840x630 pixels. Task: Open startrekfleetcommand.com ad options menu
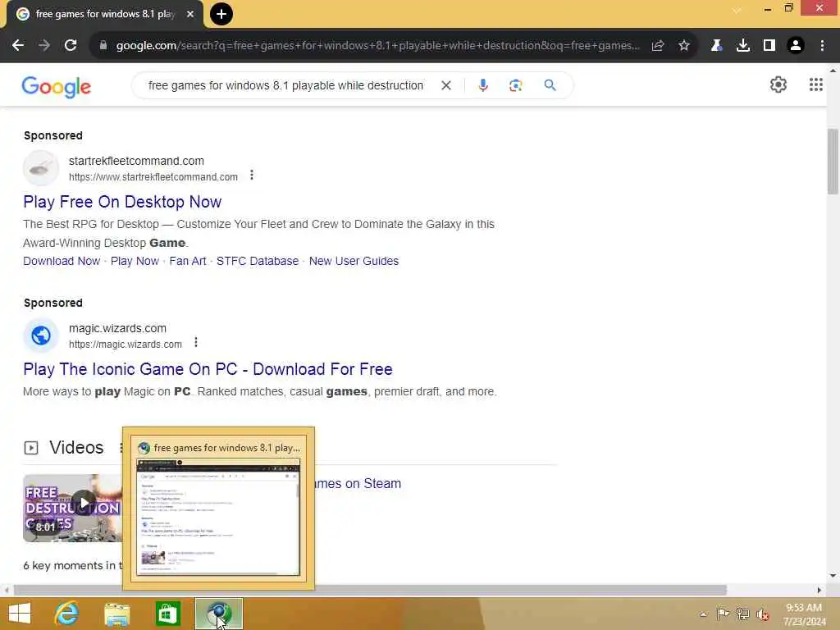tap(252, 176)
